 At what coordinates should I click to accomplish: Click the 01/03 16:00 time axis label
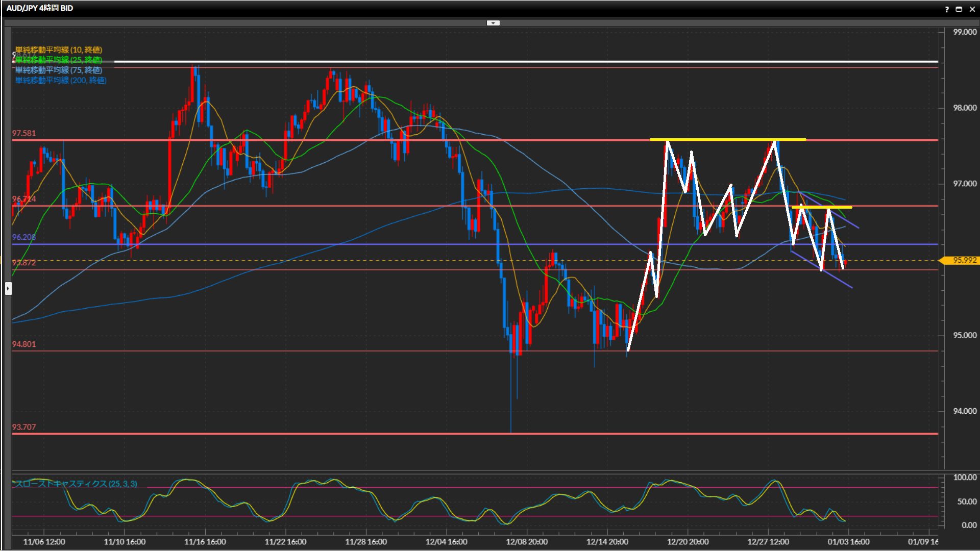(x=848, y=542)
